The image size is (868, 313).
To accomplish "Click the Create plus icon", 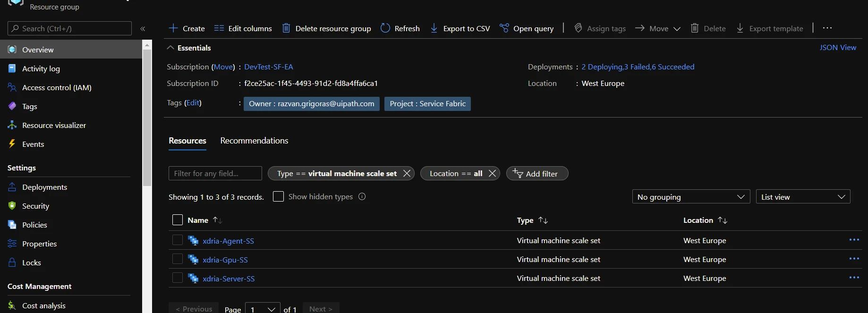I will click(x=173, y=28).
